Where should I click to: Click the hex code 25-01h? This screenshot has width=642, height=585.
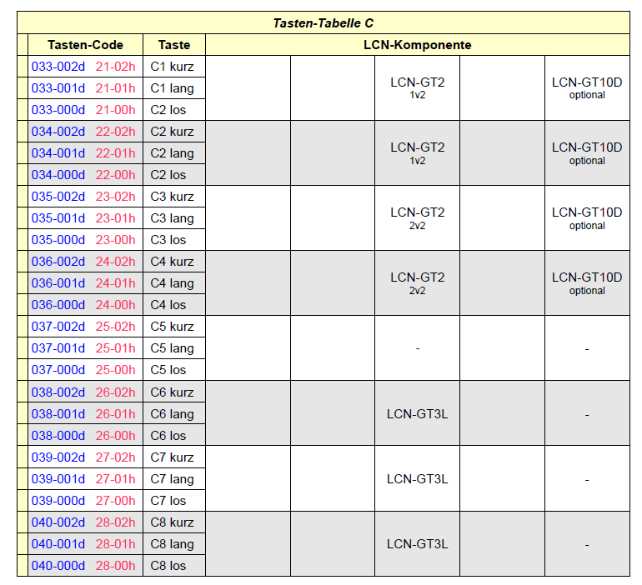115,348
